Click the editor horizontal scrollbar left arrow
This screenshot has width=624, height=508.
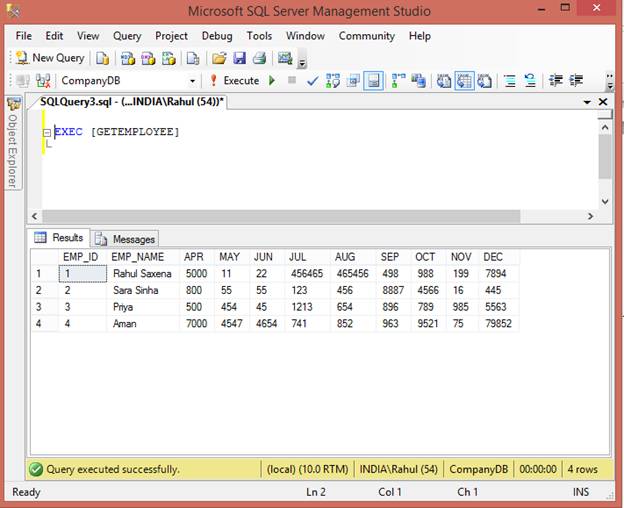[35, 216]
